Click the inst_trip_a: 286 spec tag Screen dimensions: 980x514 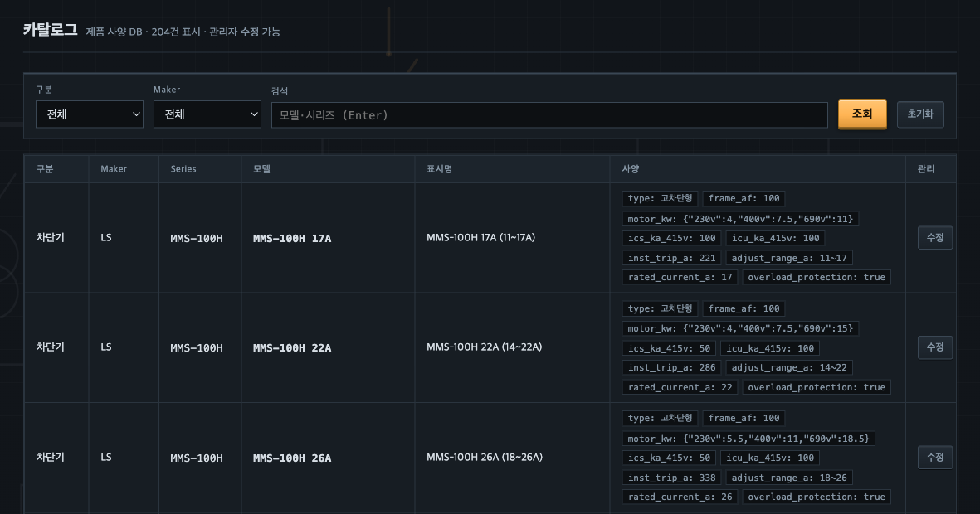pyautogui.click(x=672, y=367)
